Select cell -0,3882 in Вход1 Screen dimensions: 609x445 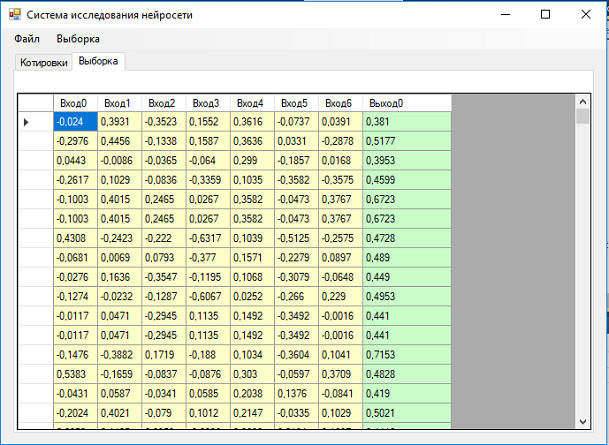point(120,355)
